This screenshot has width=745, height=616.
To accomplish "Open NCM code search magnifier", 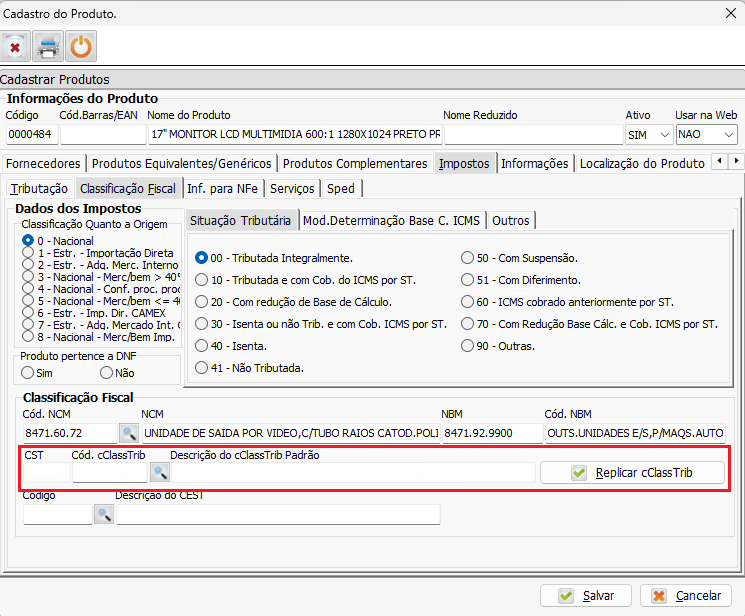I will point(129,433).
